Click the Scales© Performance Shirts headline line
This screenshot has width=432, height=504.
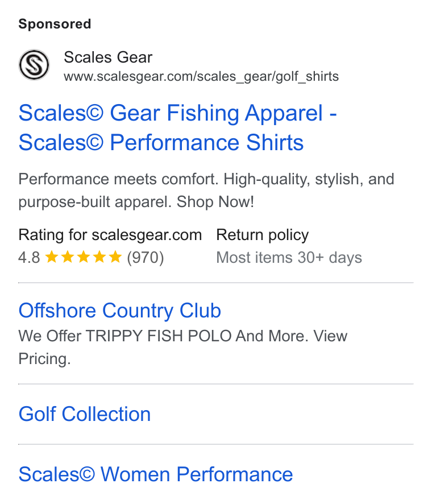click(x=161, y=143)
